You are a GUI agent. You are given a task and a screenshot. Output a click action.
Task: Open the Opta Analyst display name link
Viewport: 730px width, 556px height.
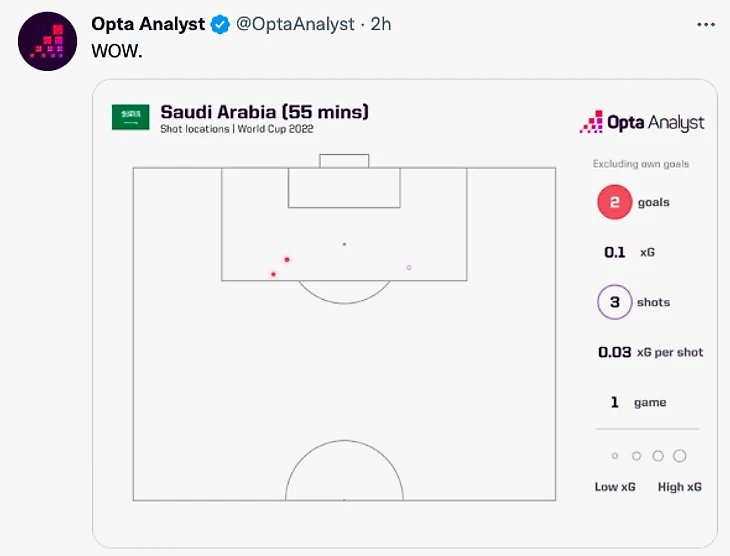click(147, 24)
